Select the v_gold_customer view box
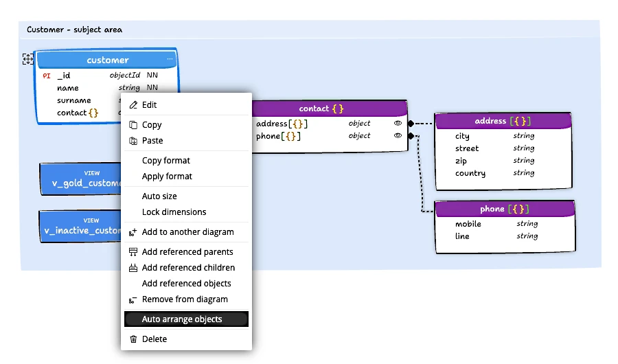The width and height of the screenshot is (618, 364). (80, 179)
